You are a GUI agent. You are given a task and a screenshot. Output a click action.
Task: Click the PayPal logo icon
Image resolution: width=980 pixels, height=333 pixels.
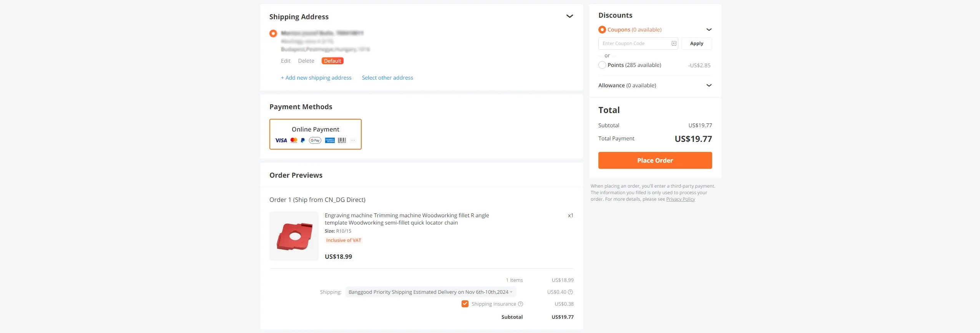tap(303, 140)
